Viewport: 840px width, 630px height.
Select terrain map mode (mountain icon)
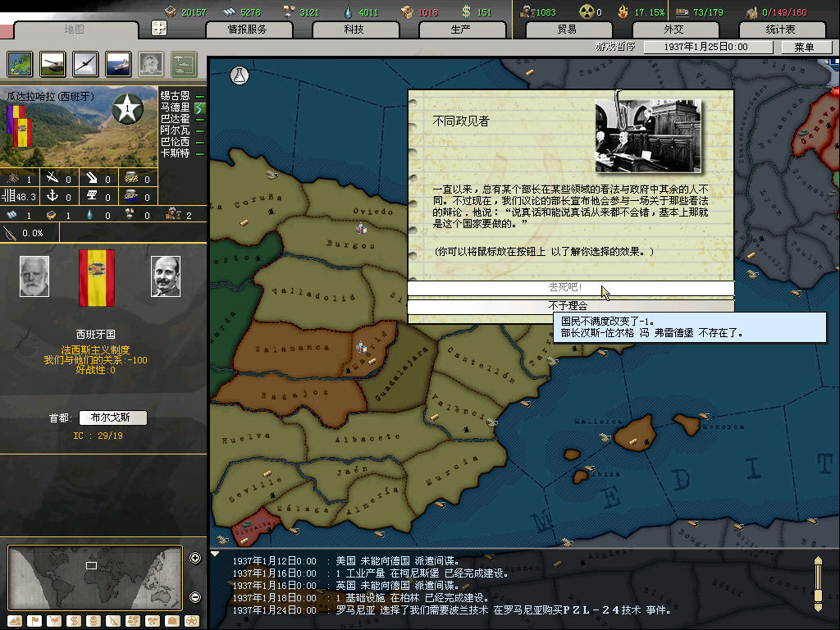click(x=15, y=621)
